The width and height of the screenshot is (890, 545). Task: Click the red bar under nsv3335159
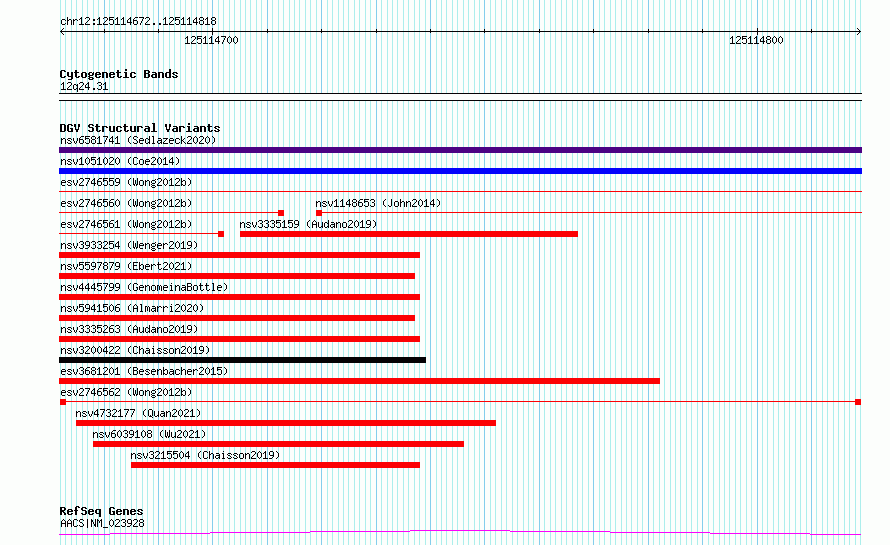(x=409, y=234)
